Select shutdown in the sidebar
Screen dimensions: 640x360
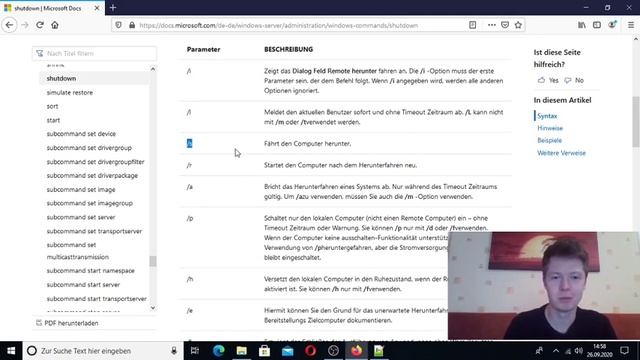(x=61, y=78)
